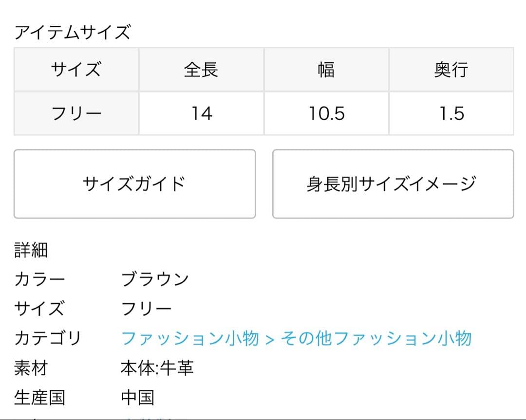
Task: Click the 幅 value 10.5 cell
Action: 326,113
